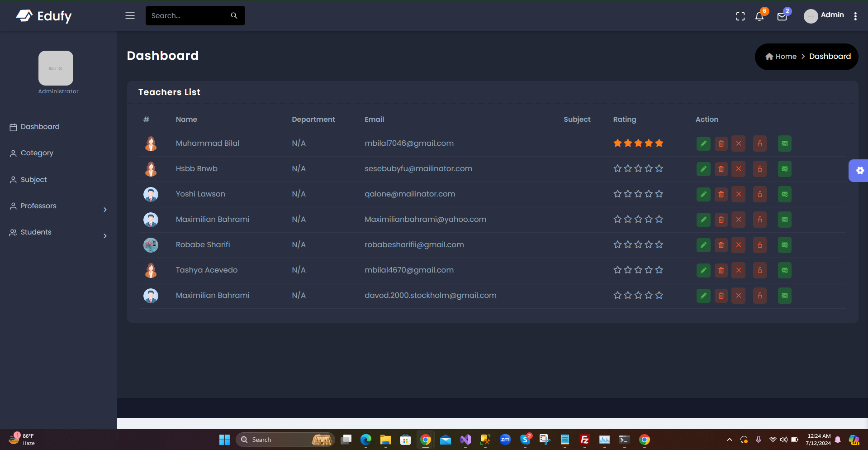The height and width of the screenshot is (450, 868).
Task: Open Muhammad Bilal teacher name
Action: (x=208, y=143)
